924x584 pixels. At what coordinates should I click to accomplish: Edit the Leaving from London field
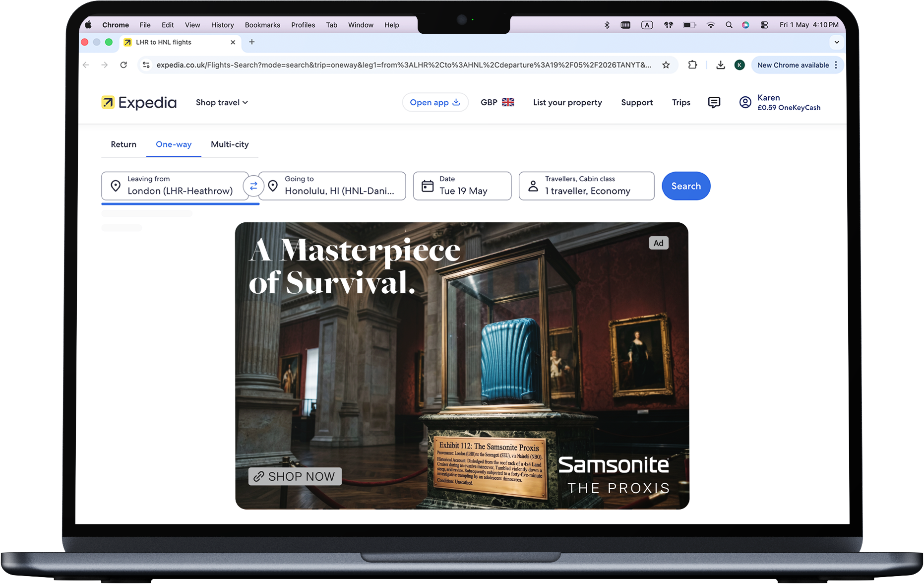point(175,186)
